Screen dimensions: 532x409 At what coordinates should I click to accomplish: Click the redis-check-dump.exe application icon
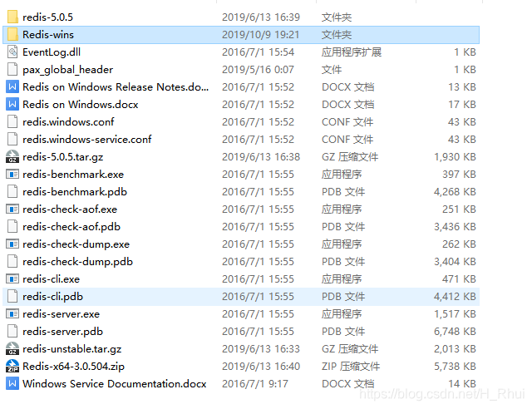tap(12, 244)
